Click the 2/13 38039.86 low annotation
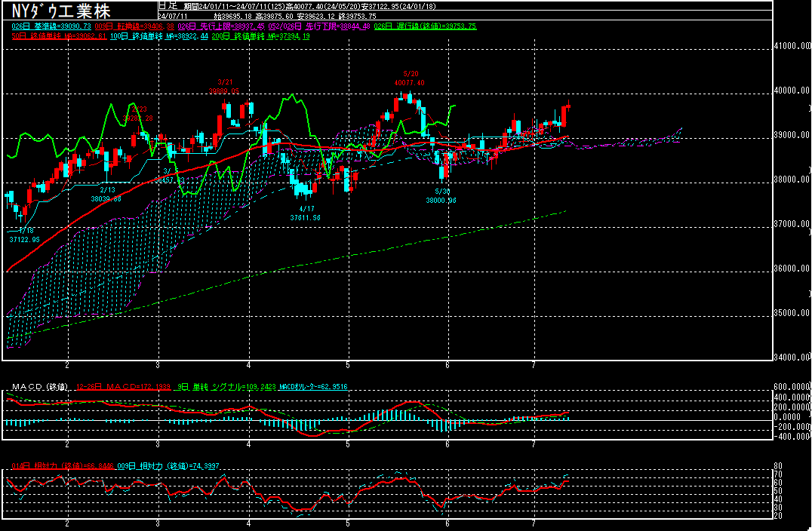The image size is (812, 531). tap(106, 195)
